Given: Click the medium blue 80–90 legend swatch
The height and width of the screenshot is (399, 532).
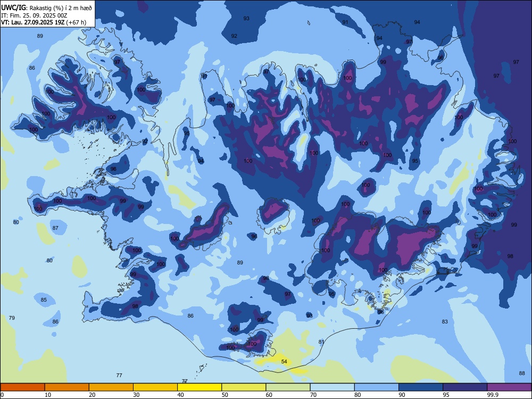Looking at the screenshot, I should [377, 387].
